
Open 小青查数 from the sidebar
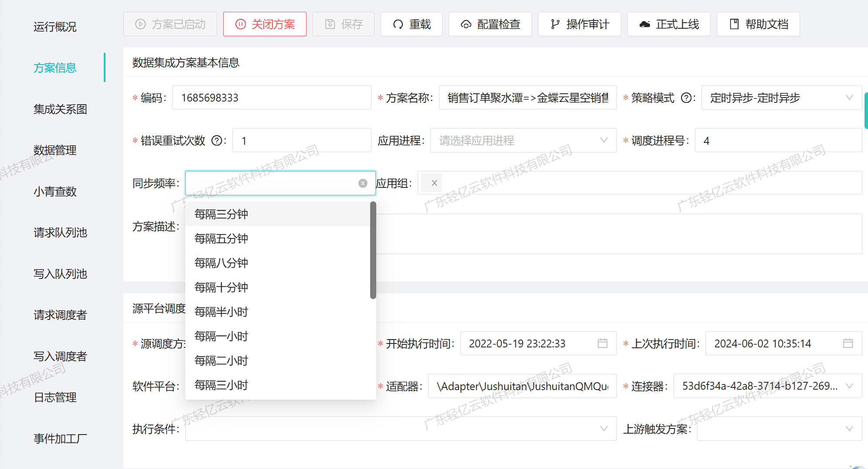pos(55,192)
